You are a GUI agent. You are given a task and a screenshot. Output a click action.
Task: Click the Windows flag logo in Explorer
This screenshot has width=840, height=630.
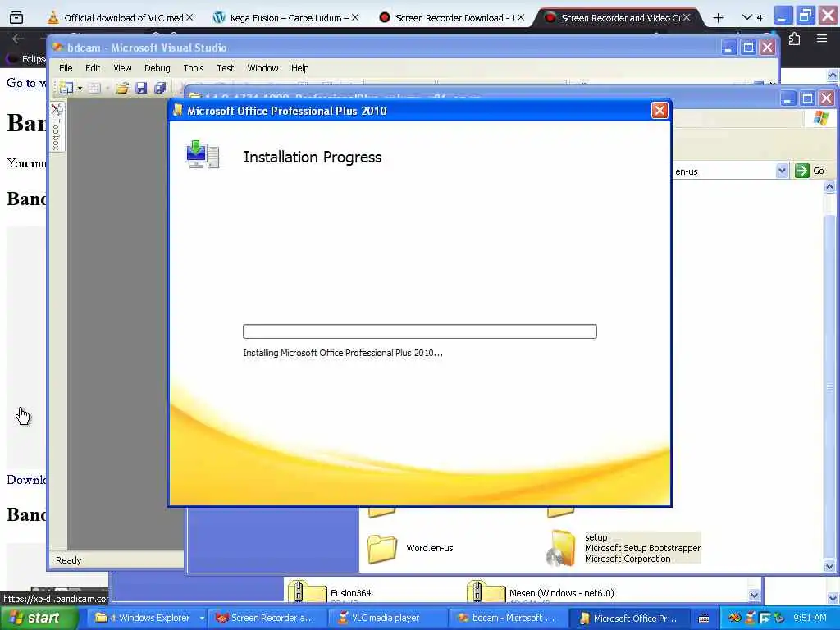(820, 118)
